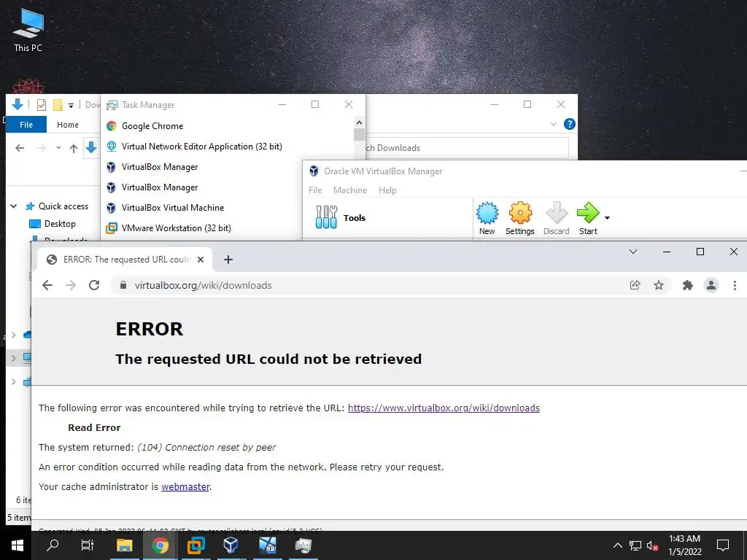The width and height of the screenshot is (747, 560).
Task: Click the Explorer quick access properties icon
Action: coord(42,105)
